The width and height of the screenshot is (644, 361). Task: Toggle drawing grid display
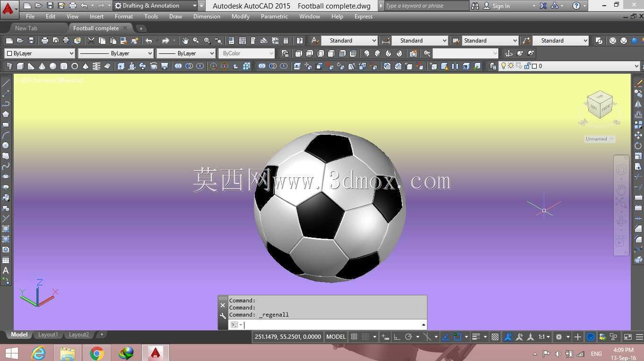(x=354, y=337)
